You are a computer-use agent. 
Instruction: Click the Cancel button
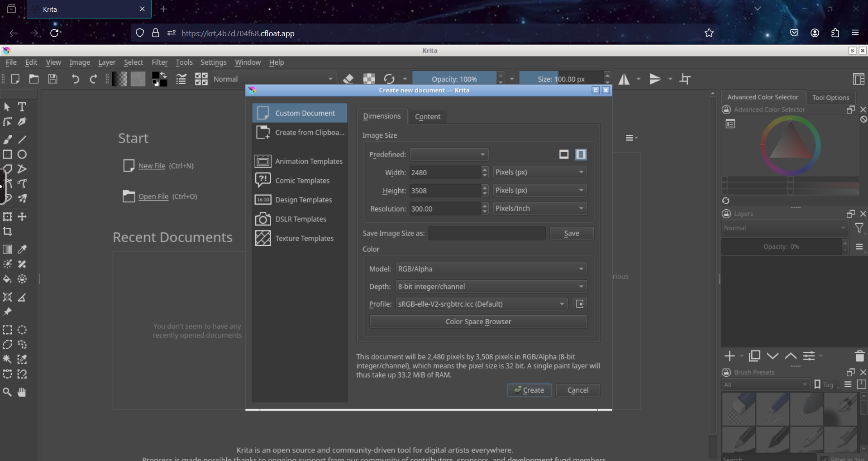pyautogui.click(x=578, y=390)
